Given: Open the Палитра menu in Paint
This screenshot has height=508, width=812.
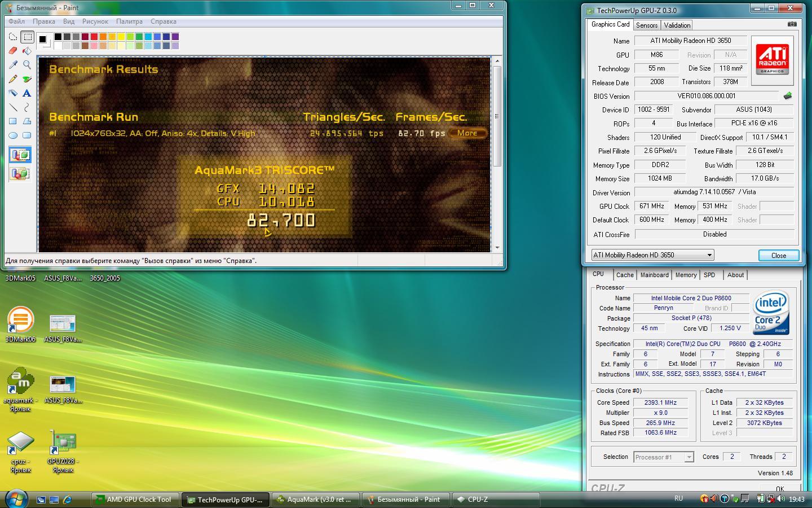Looking at the screenshot, I should (129, 21).
